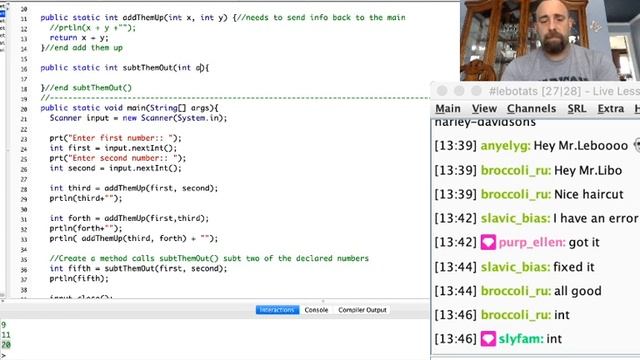Click the green comment on line 35
This screenshot has height=360, width=640.
click(209, 258)
